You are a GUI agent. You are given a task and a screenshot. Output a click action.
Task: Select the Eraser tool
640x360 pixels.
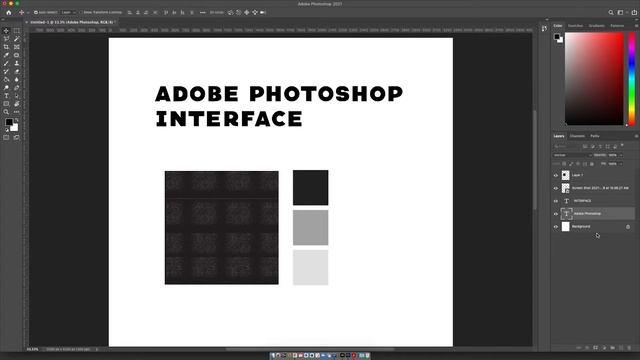17,71
